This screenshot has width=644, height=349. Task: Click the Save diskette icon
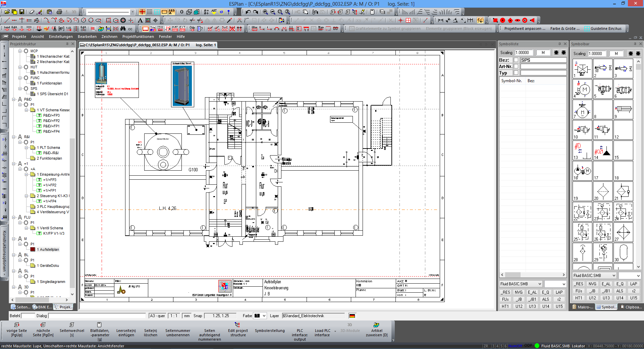(22, 12)
